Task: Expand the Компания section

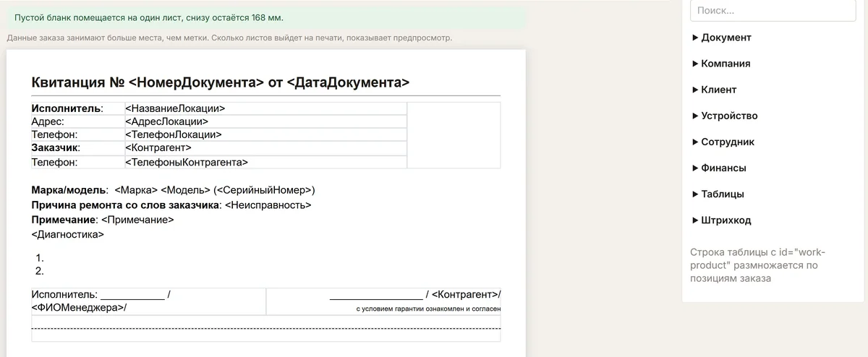Action: coord(721,64)
